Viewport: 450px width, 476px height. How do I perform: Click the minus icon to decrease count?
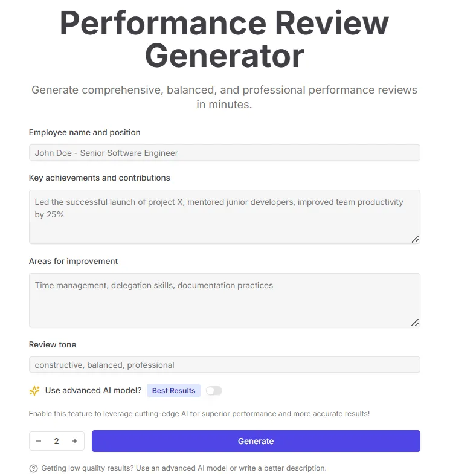coord(39,441)
